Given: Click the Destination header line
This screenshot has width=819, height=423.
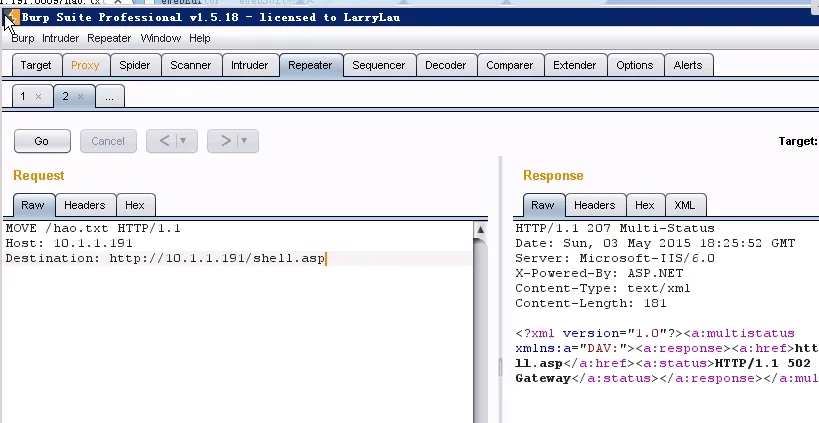Looking at the screenshot, I should [x=165, y=258].
